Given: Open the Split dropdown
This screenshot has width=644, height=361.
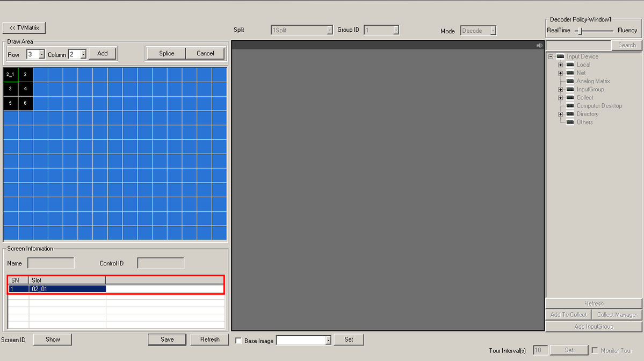Looking at the screenshot, I should (330, 30).
